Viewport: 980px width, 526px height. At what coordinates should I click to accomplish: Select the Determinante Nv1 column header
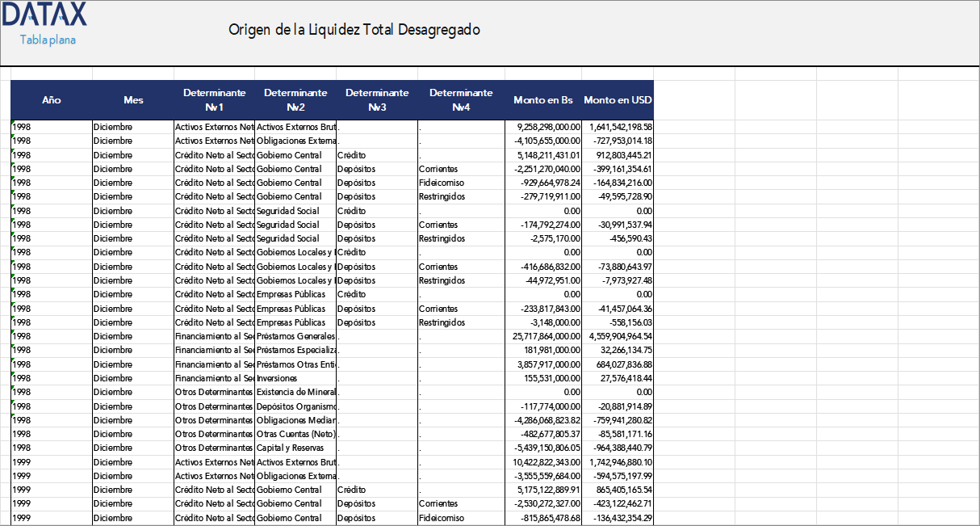[x=215, y=100]
